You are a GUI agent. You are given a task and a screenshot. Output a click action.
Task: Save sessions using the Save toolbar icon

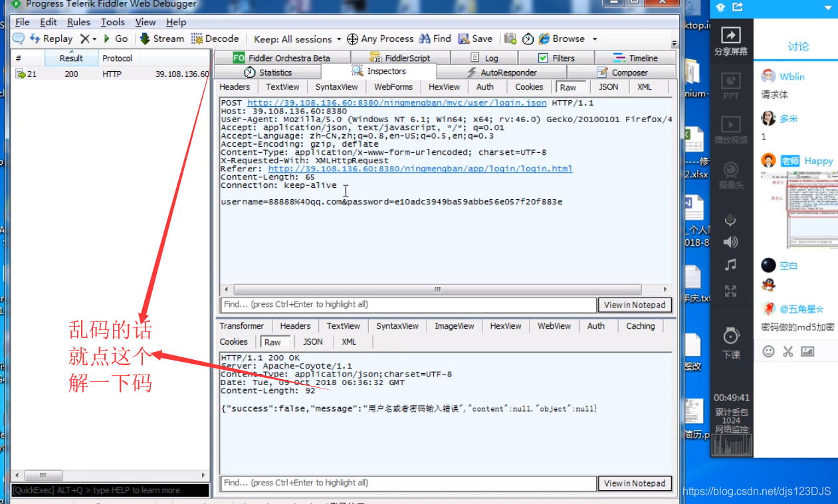coord(475,39)
